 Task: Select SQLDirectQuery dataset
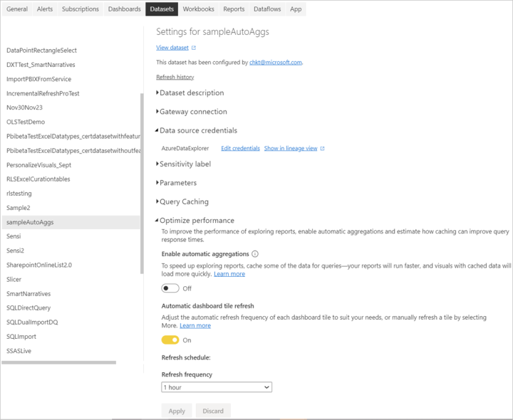(28, 308)
